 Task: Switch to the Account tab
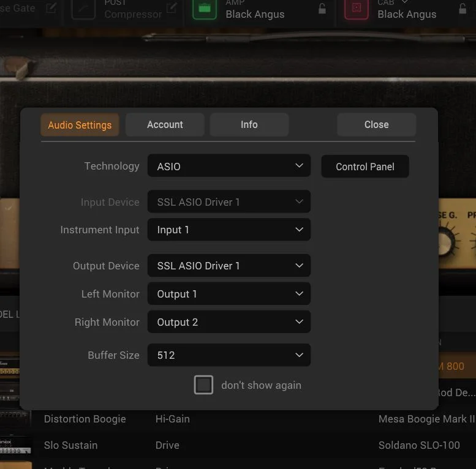(165, 124)
